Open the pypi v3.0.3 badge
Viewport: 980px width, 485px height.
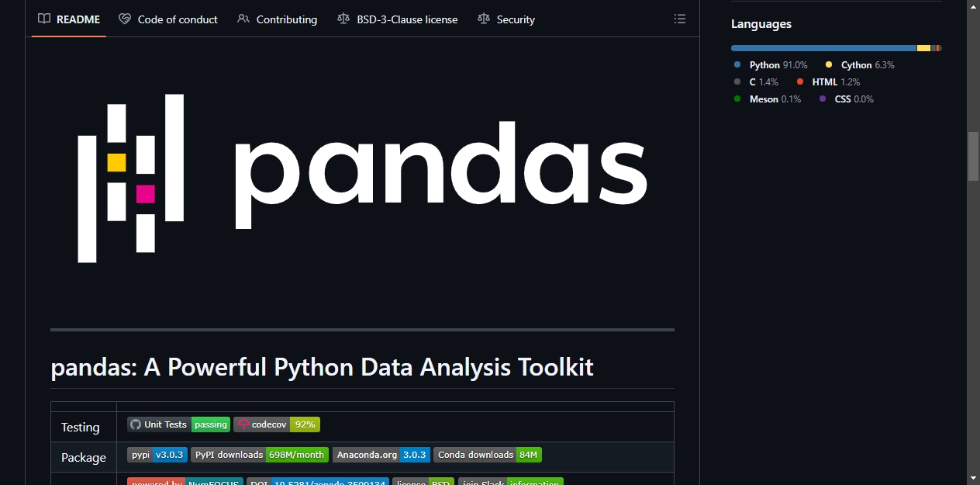(x=157, y=455)
